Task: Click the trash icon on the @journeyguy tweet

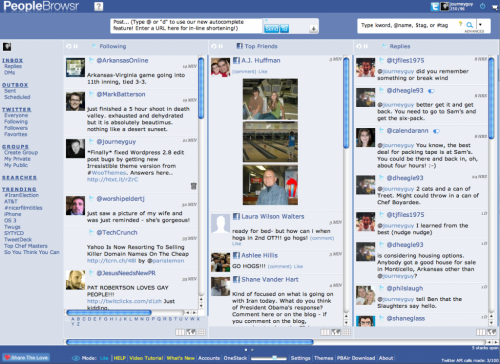Action: pyautogui.click(x=194, y=186)
